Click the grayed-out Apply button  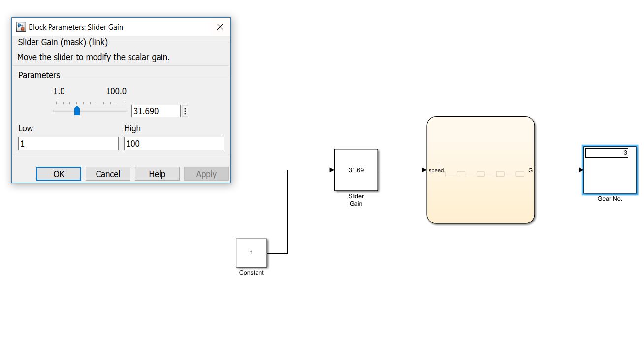206,174
